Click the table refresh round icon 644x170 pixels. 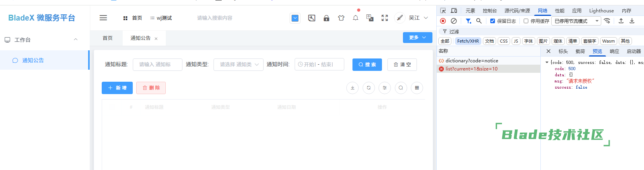point(369,88)
